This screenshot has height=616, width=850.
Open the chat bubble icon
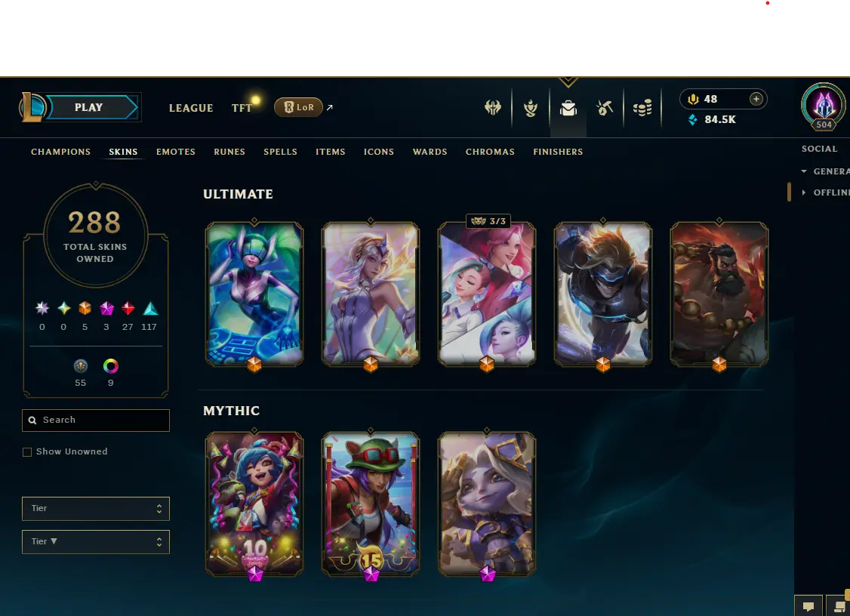tap(808, 605)
